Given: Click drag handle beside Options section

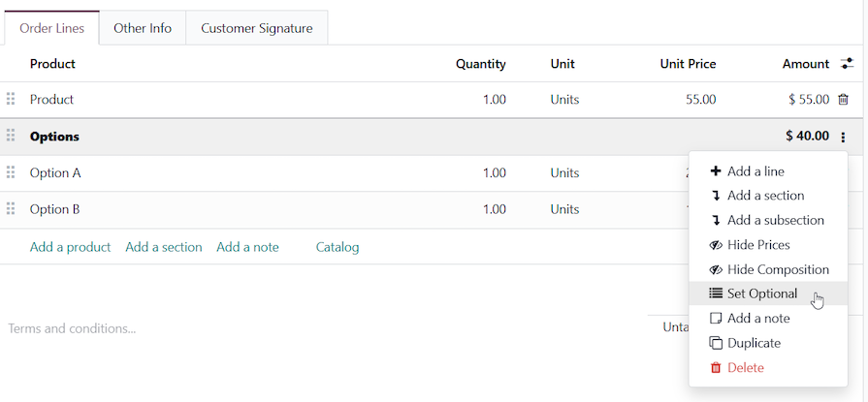Looking at the screenshot, I should (x=11, y=137).
